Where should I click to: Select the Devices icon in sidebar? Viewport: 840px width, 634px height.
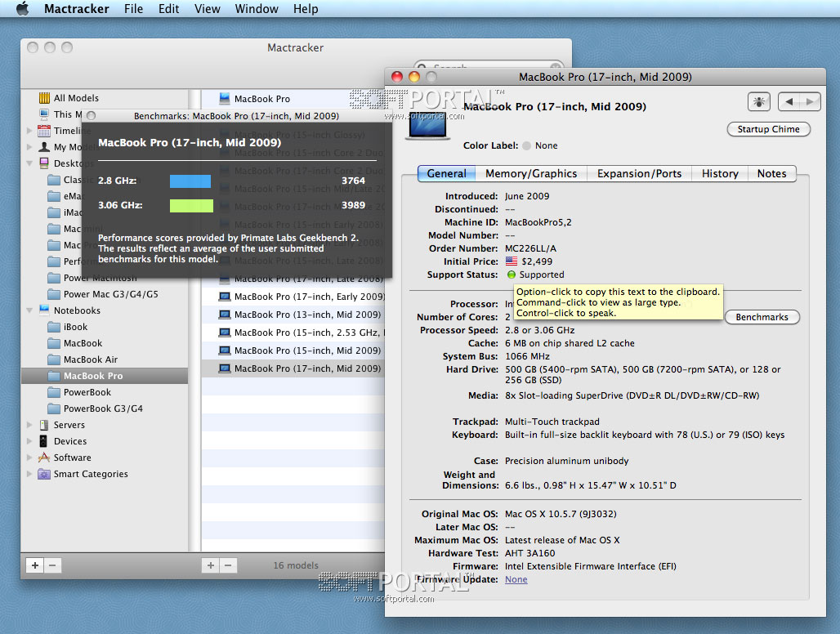43,441
